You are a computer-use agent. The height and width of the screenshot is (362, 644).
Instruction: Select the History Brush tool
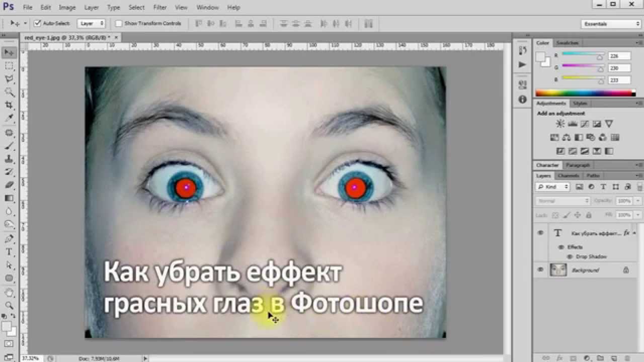click(x=9, y=172)
